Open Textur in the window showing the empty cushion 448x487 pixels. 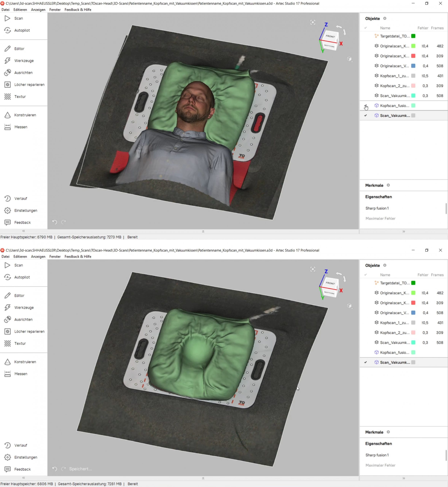point(15,343)
